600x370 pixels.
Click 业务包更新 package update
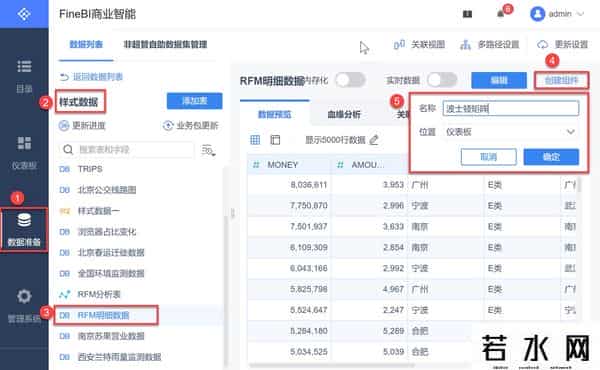[x=191, y=126]
